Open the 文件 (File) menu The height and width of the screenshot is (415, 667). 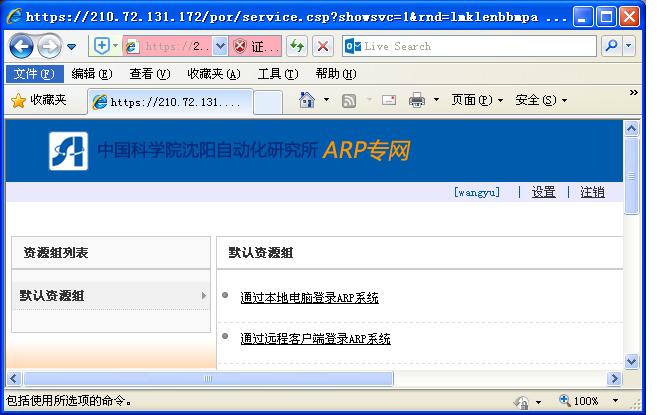(x=34, y=74)
